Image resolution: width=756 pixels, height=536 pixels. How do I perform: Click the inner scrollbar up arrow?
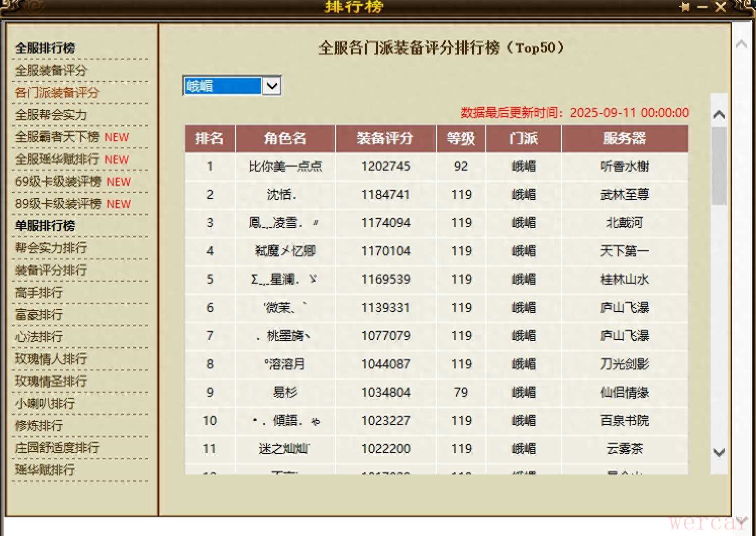pyautogui.click(x=719, y=115)
